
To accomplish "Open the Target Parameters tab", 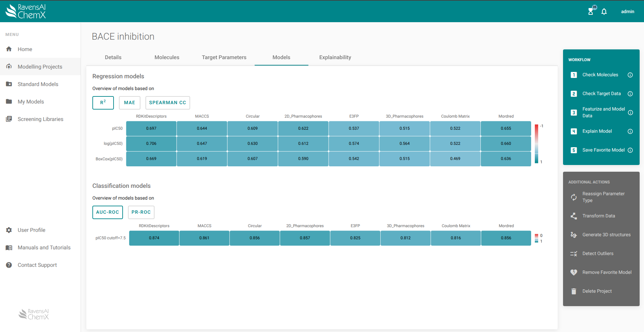I will [224, 57].
